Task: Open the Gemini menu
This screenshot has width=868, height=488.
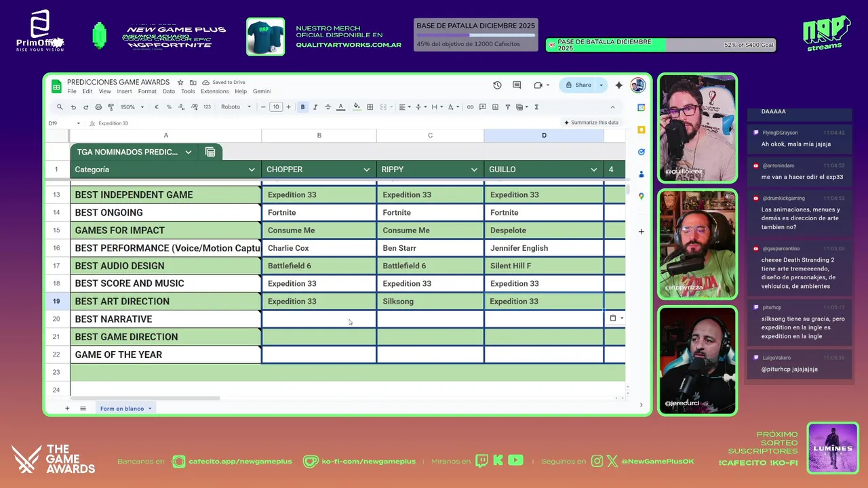Action: [x=262, y=91]
